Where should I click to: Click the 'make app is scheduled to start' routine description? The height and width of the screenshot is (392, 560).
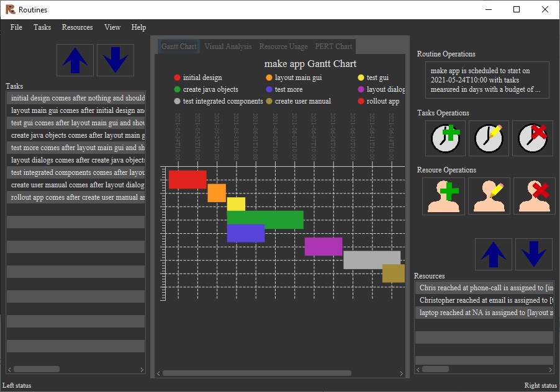[487, 80]
